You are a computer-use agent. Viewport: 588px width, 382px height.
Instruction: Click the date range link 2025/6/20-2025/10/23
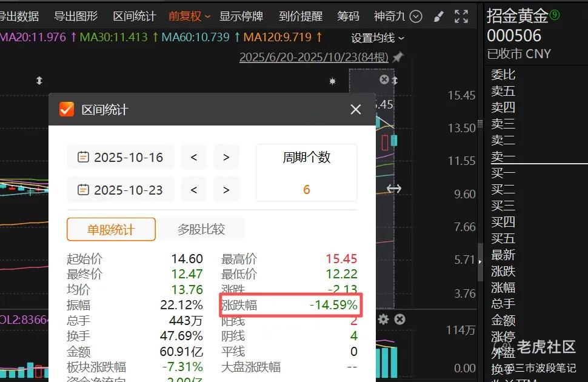click(314, 57)
